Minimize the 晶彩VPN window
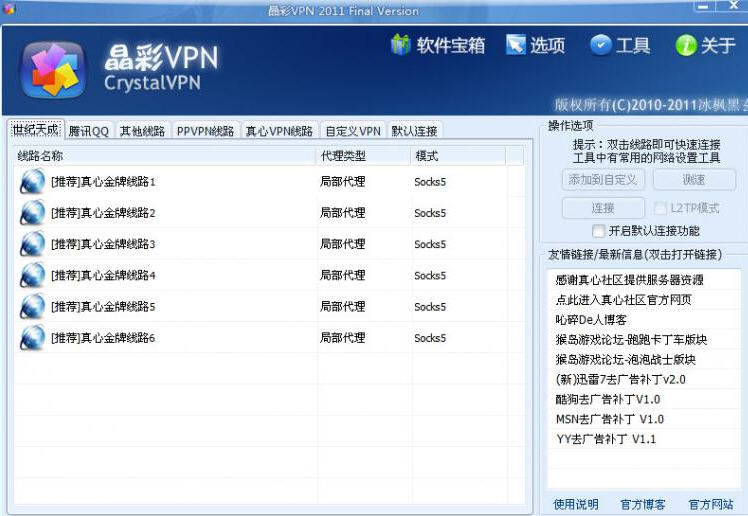Screen dimensions: 748x516 point(704,6)
